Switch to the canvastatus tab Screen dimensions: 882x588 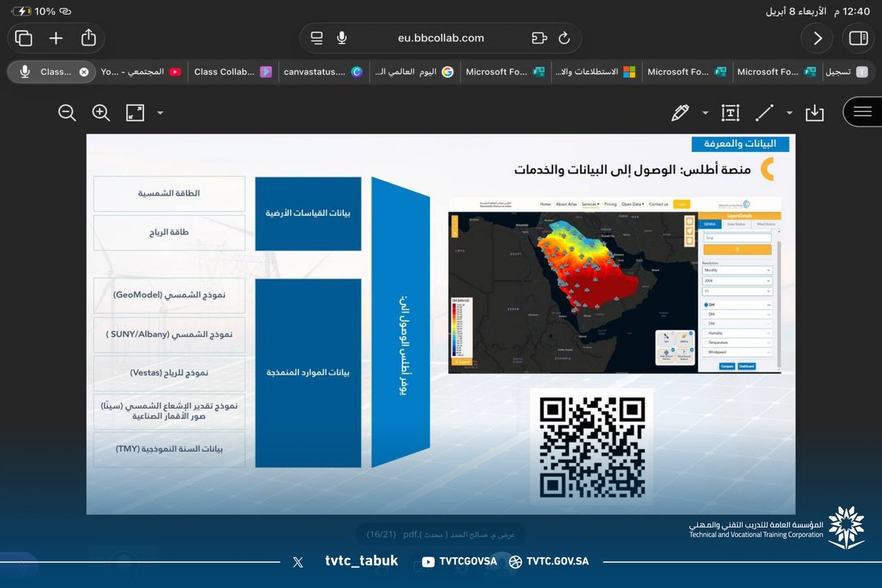point(323,72)
